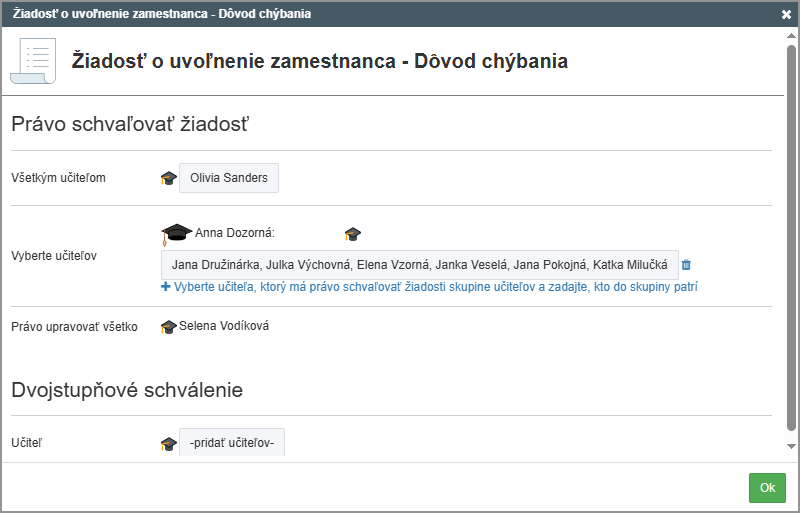Click the large graduation cap before Anna Dozorná
Image resolution: width=800 pixels, height=513 pixels.
(x=176, y=233)
